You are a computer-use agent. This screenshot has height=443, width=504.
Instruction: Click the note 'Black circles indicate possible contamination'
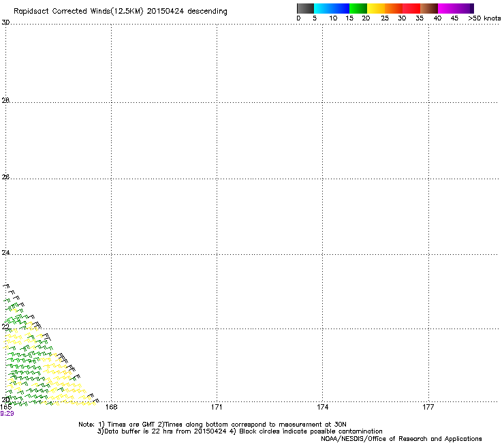(x=311, y=431)
